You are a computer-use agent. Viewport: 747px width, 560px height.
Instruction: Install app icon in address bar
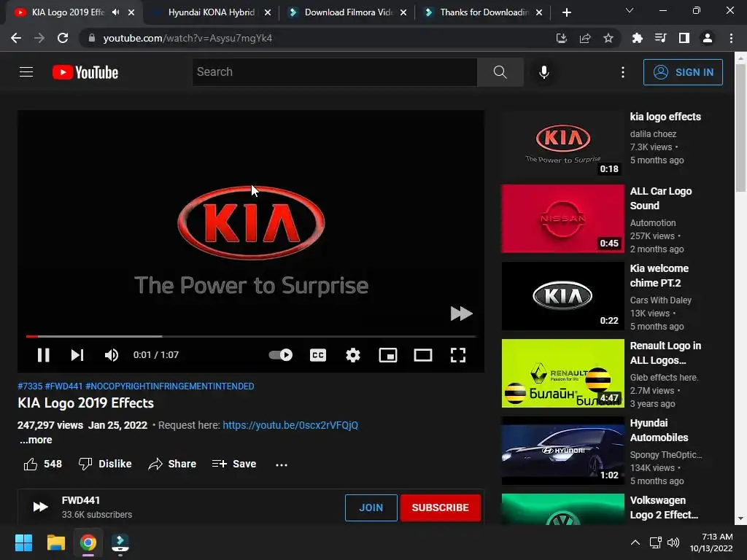pyautogui.click(x=562, y=38)
